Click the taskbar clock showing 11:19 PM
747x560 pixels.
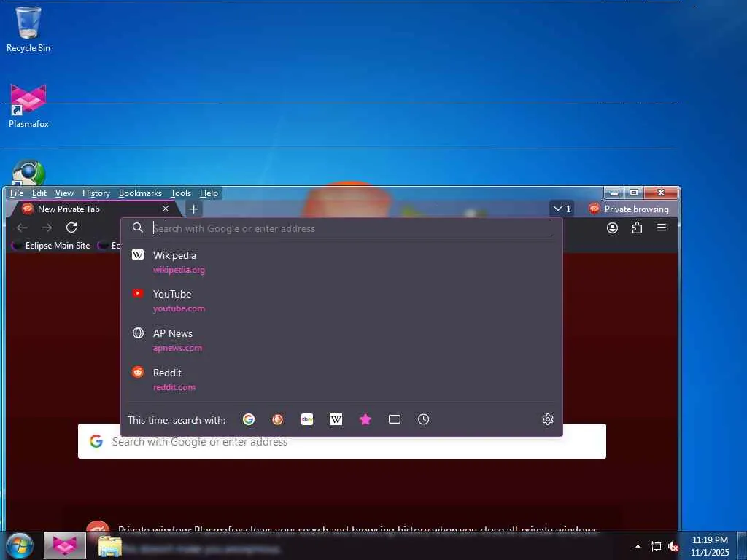(x=710, y=545)
